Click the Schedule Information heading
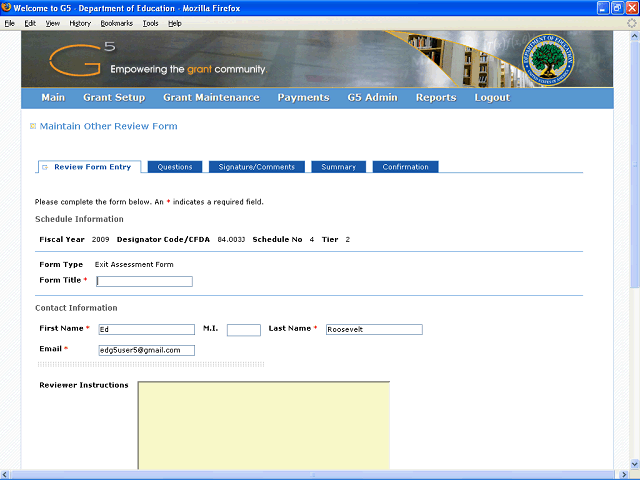 tap(79, 219)
